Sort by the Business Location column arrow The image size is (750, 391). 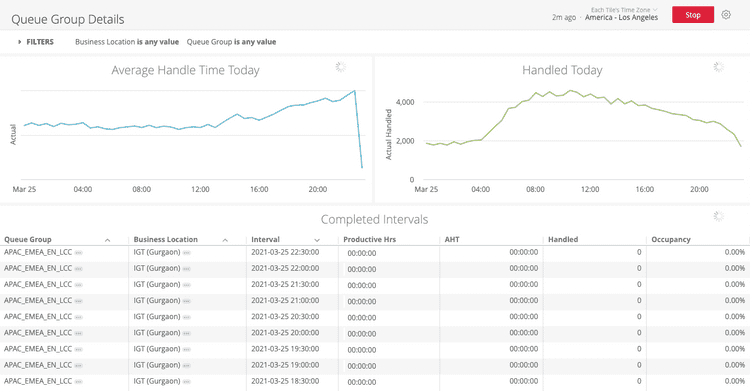[225, 240]
